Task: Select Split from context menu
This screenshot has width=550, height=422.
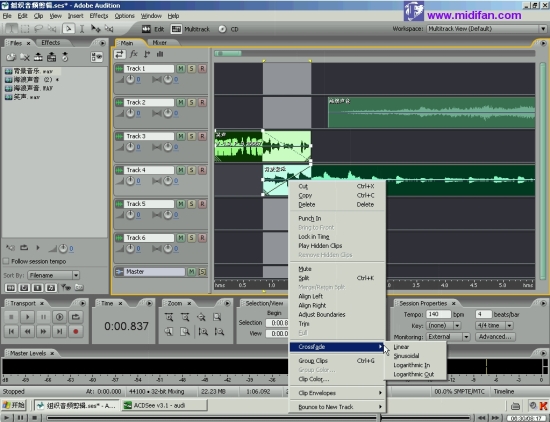Action: tap(337, 278)
